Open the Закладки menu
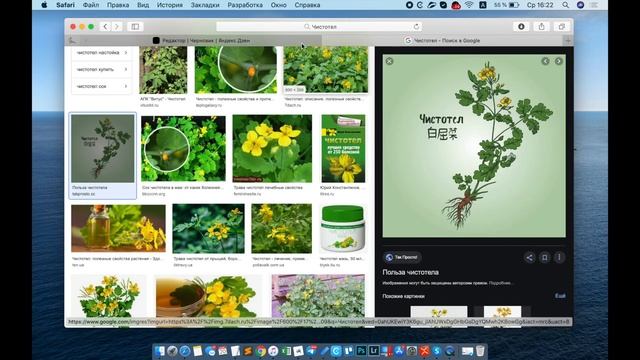Viewport: 640px width, 360px height. 205,5
